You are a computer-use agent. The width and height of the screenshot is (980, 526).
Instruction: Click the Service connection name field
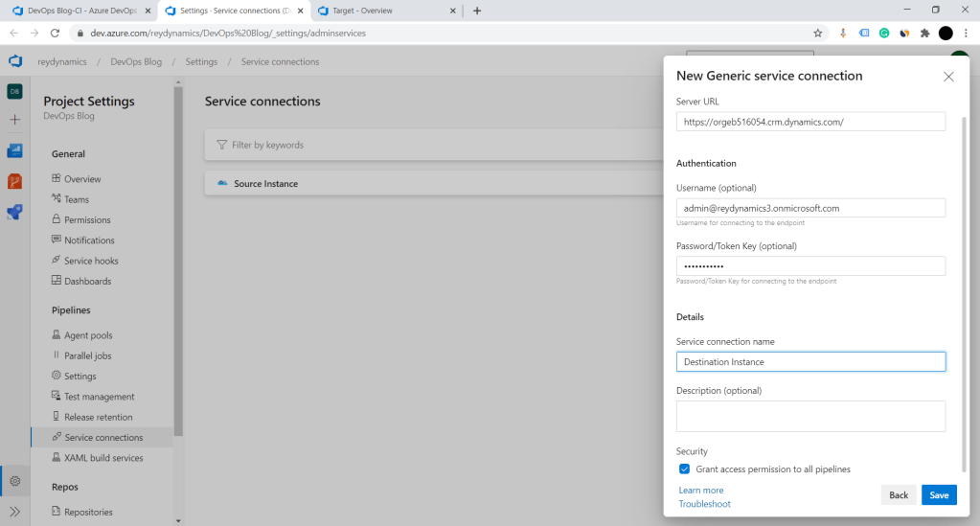point(810,362)
